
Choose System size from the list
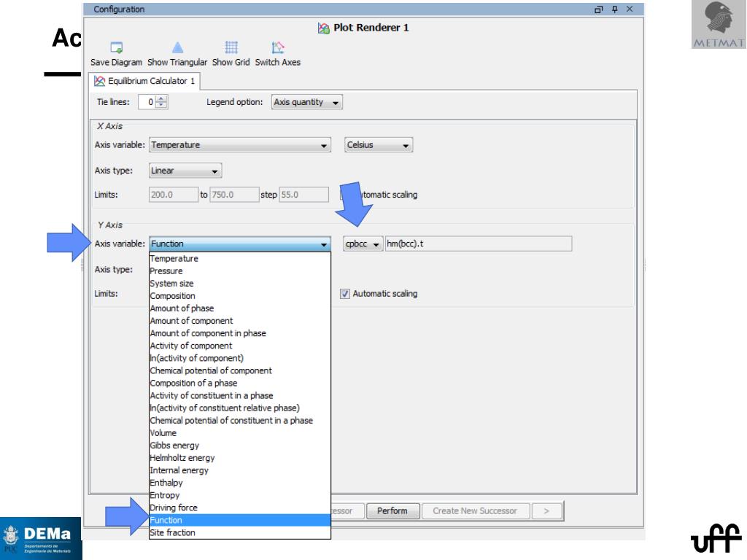(x=239, y=284)
